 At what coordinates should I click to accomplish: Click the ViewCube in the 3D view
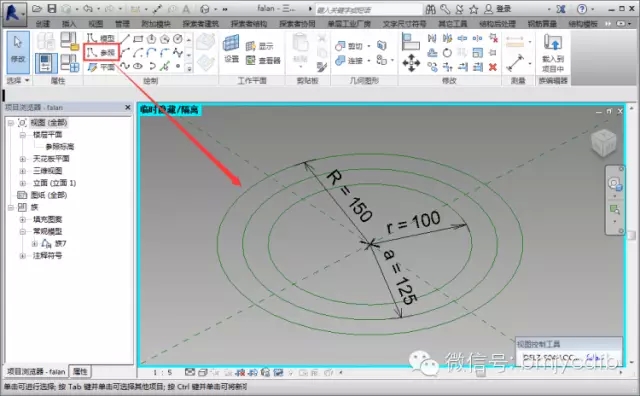(603, 142)
